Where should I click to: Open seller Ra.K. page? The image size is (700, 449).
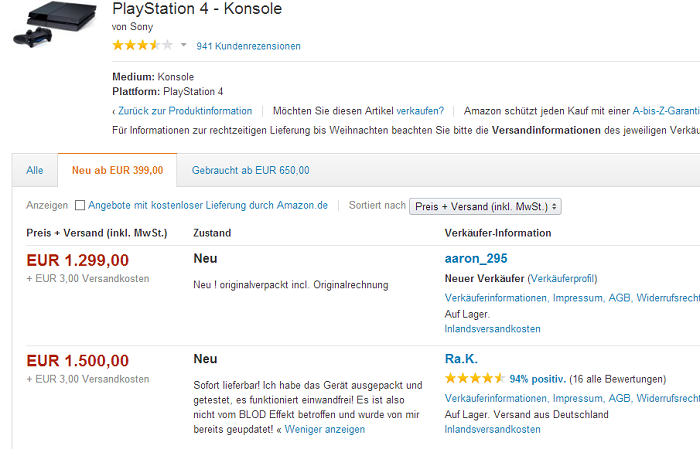coord(461,359)
